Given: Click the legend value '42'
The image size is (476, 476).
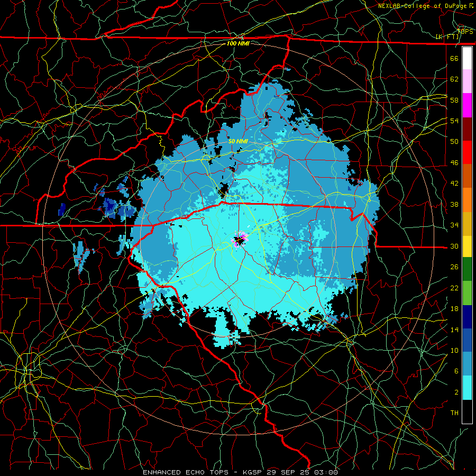Looking at the screenshot, I should (x=454, y=184).
